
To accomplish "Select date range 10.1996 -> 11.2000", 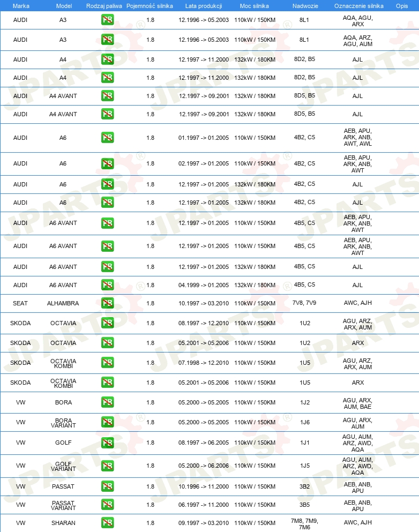I will point(204,486).
